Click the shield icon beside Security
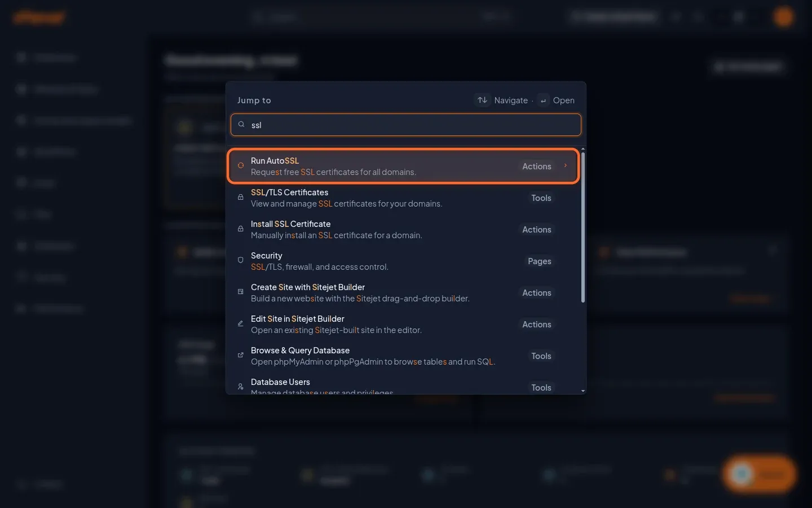Screen dimensions: 812x508 pos(241,261)
